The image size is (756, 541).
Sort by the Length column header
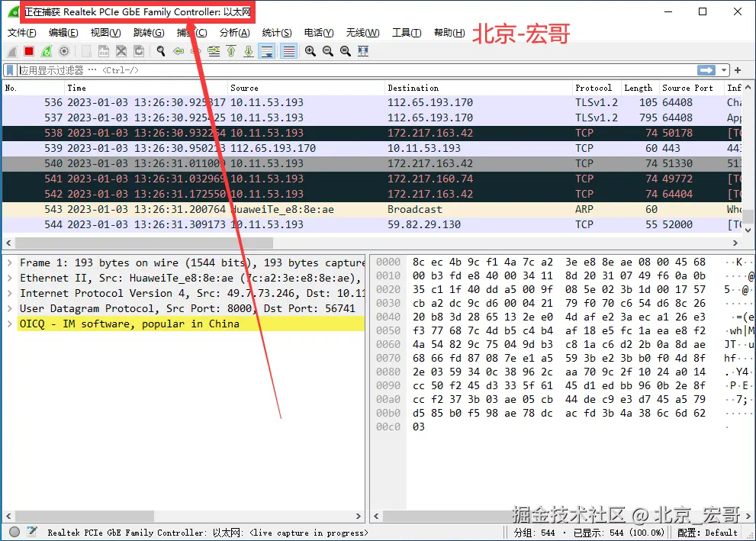[x=640, y=88]
